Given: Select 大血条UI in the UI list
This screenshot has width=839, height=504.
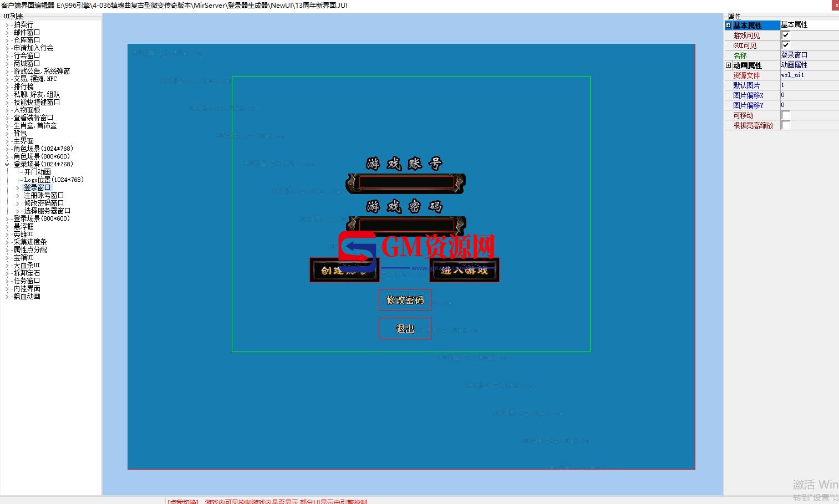Looking at the screenshot, I should 27,266.
